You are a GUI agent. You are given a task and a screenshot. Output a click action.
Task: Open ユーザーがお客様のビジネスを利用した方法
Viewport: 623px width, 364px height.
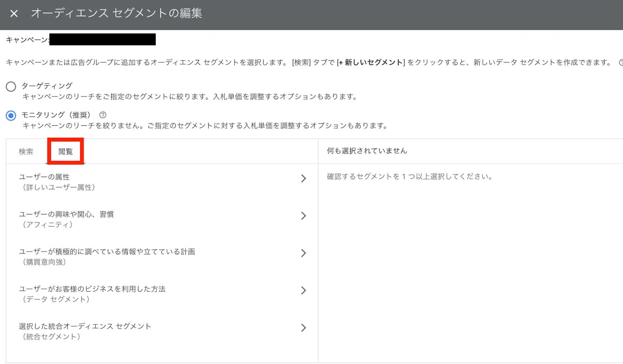point(93,289)
